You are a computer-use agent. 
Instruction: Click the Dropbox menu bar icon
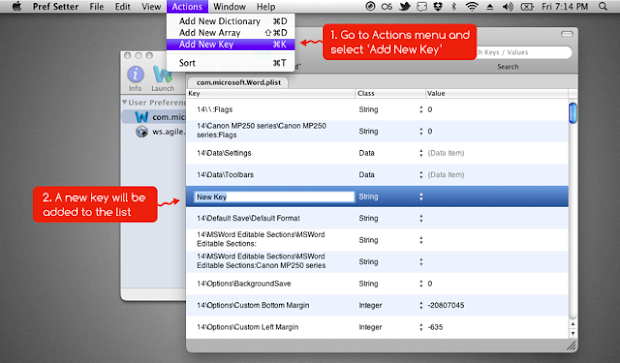438,6
